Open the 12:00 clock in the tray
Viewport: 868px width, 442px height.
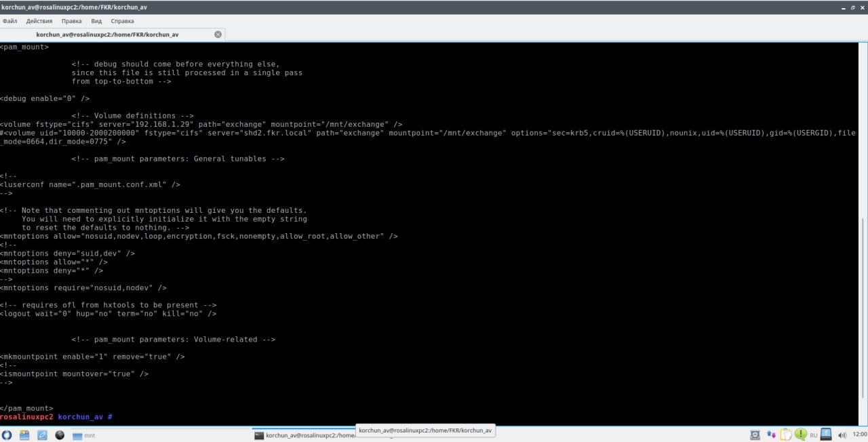coord(859,435)
